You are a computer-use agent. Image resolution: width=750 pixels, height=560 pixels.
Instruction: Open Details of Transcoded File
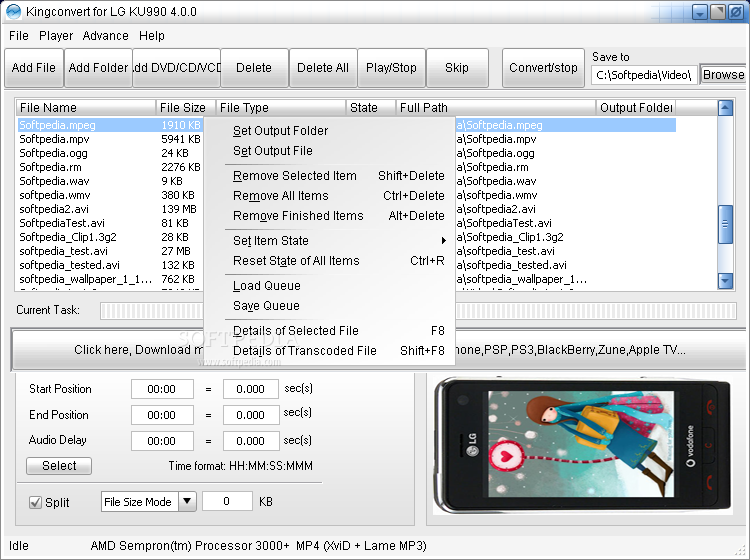click(329, 351)
